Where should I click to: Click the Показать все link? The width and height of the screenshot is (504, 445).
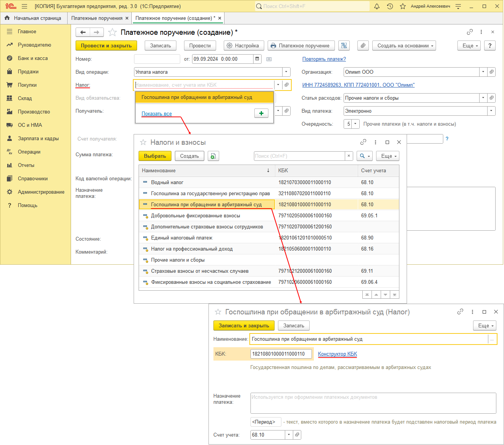click(157, 113)
